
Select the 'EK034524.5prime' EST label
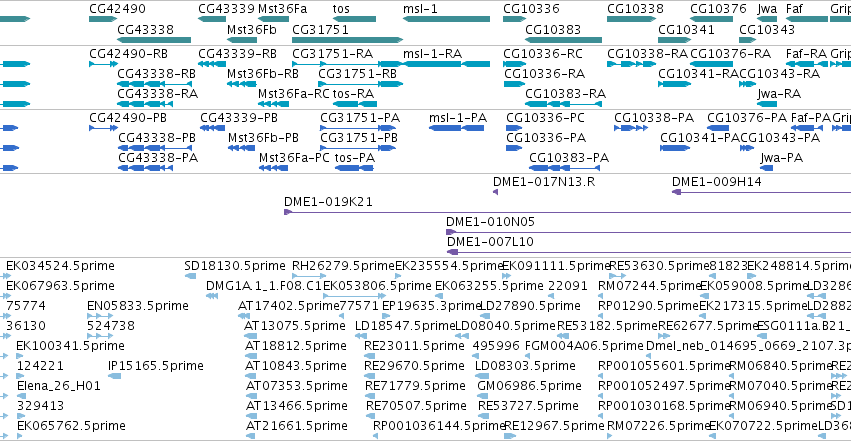pos(60,266)
